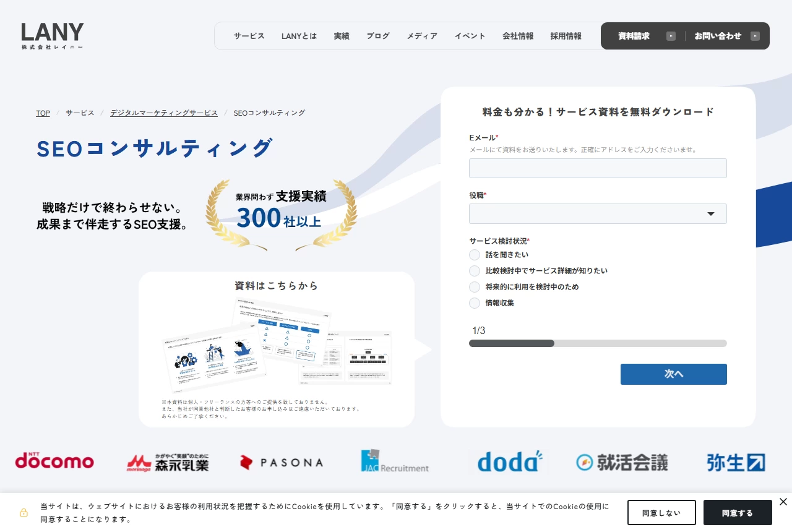Click the 森永乳業 logo

pyautogui.click(x=168, y=463)
